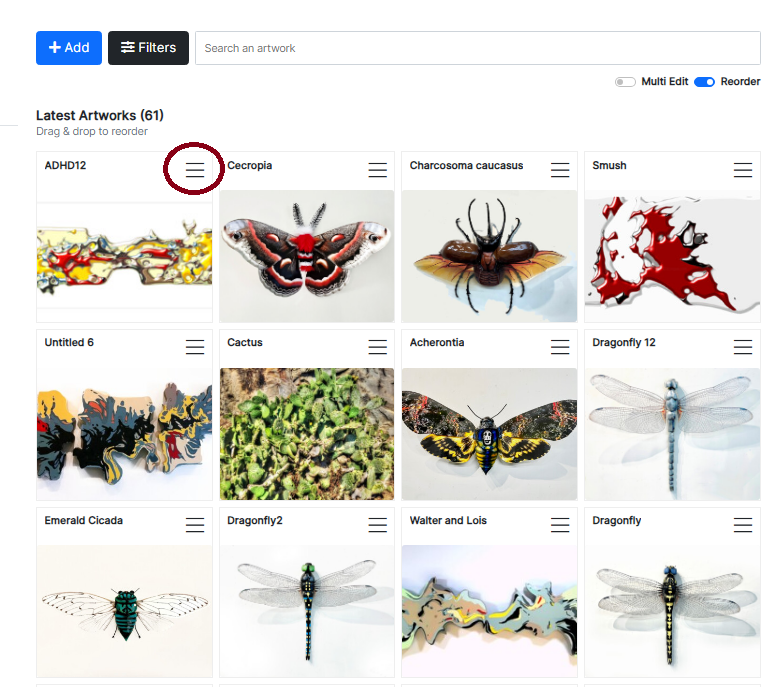Viewport: 773px width, 687px height.
Task: Select the Dragonfly2 artwork image
Action: pos(307,611)
